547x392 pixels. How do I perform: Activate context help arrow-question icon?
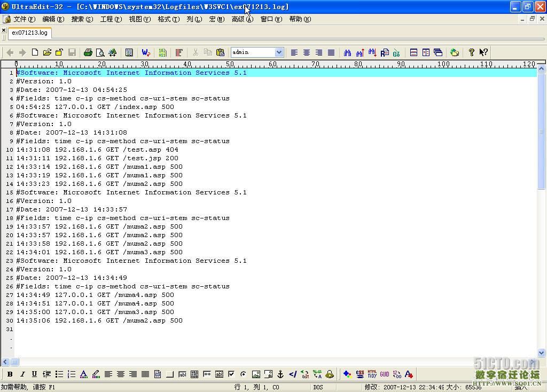[483, 52]
